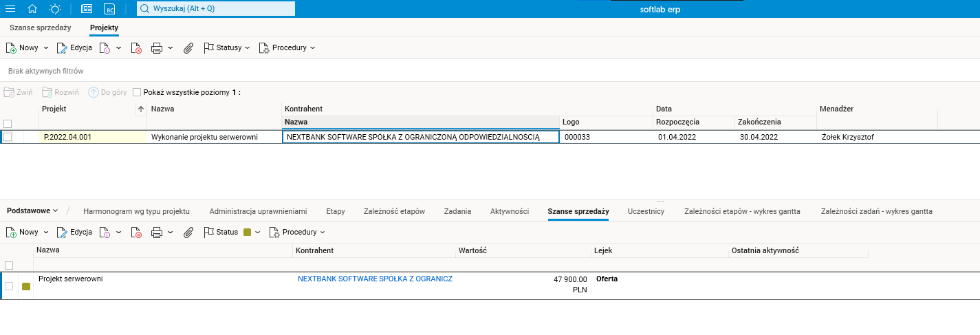Viewport: 980px width, 335px height.
Task: Click the lightbulb icon in the top bar
Action: tap(55, 9)
